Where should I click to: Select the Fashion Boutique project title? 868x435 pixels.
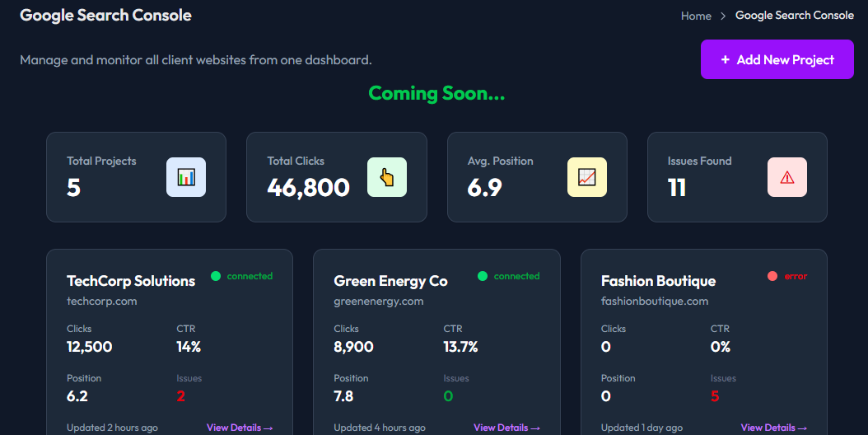658,281
